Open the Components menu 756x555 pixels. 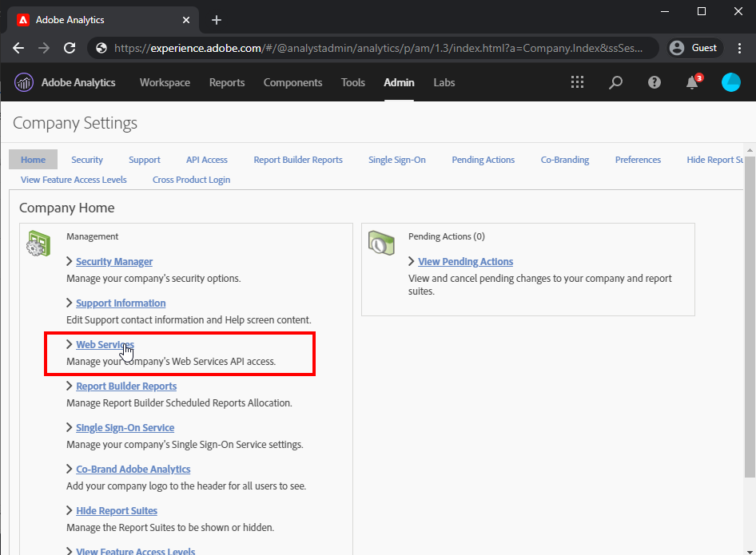coord(292,82)
